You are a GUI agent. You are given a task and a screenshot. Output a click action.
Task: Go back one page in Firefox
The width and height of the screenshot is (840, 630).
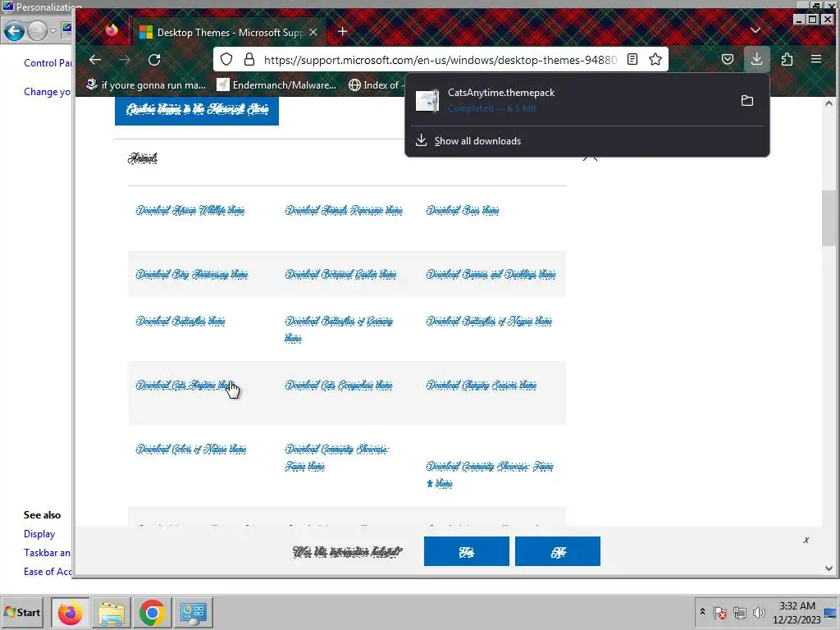[95, 59]
